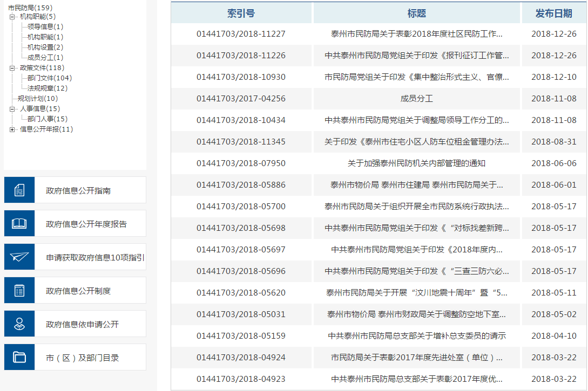
Task: Select 机构职能(1) child item
Action: pyautogui.click(x=45, y=37)
